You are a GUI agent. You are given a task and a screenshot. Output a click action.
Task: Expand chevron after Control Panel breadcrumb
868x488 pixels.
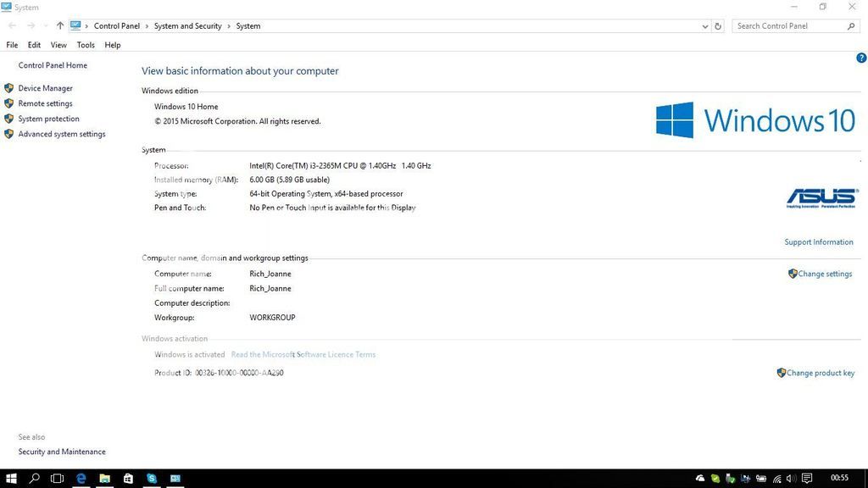point(147,26)
